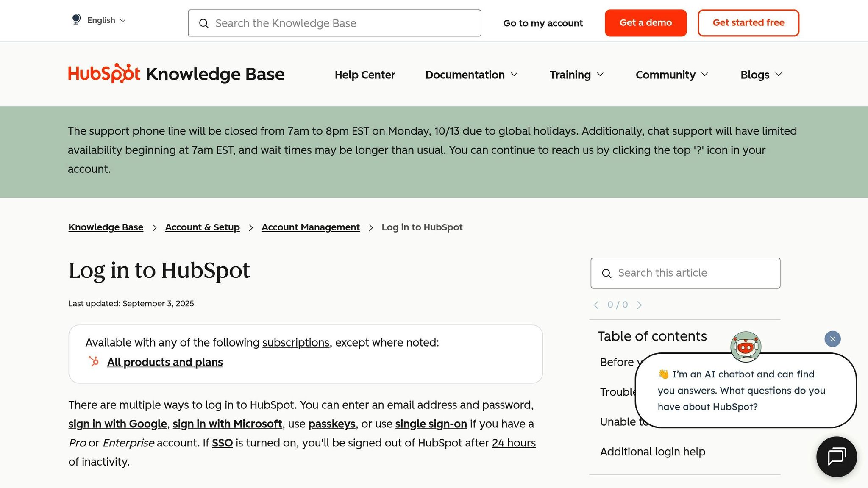Click the AI chatbot robot avatar
Viewport: 868px width, 488px height.
pos(746,347)
